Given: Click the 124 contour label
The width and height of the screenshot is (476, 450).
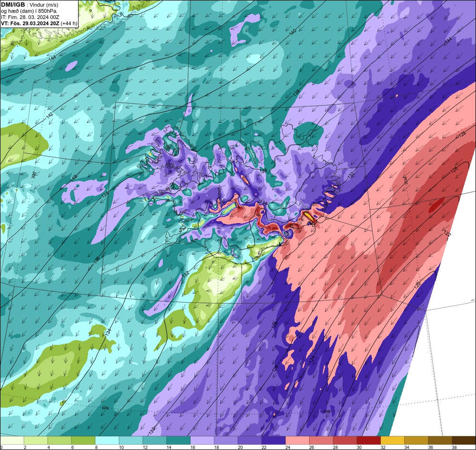Looking at the screenshot, I should point(312,360).
